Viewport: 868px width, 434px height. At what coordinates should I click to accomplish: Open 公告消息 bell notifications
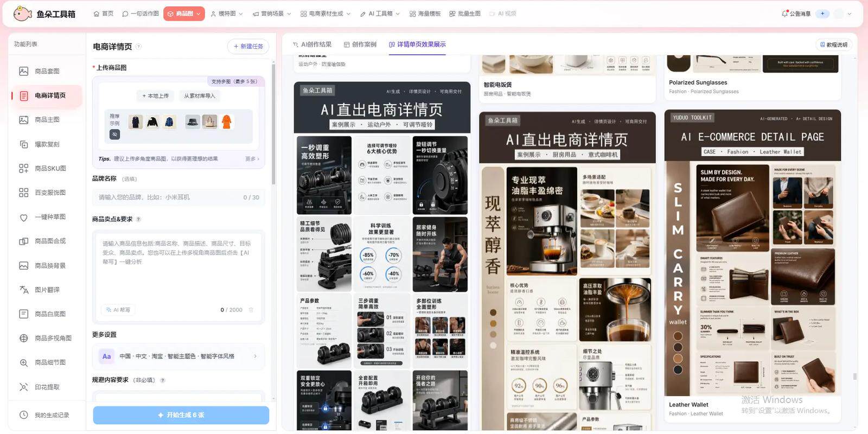coord(796,14)
